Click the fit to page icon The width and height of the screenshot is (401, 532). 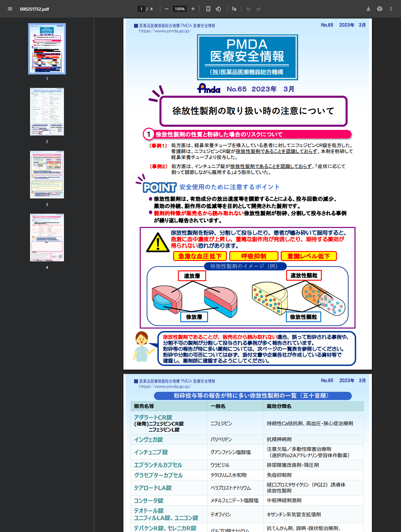coord(208,9)
